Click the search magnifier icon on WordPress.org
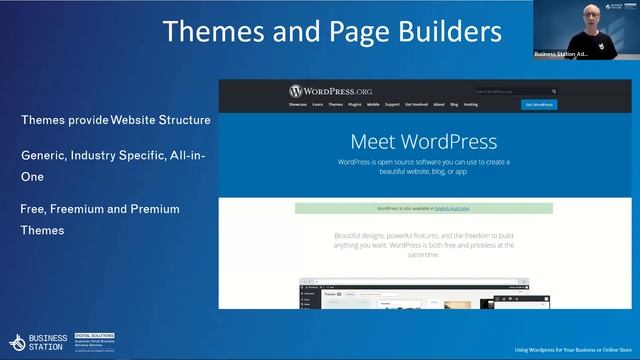This screenshot has height=360, width=640. (554, 91)
